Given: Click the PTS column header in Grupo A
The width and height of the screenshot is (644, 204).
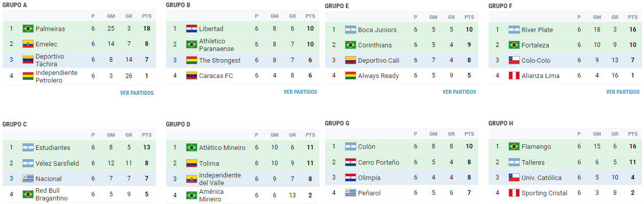Looking at the screenshot, I should 147,16.
